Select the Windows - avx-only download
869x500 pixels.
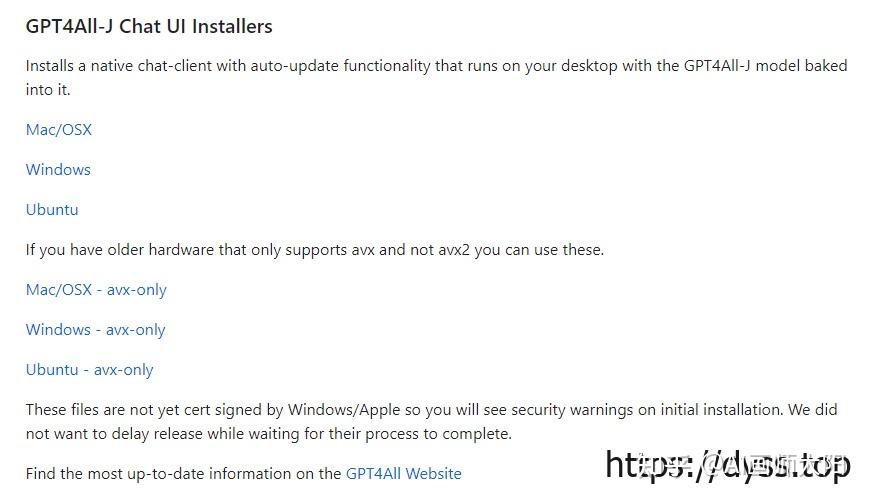click(96, 330)
